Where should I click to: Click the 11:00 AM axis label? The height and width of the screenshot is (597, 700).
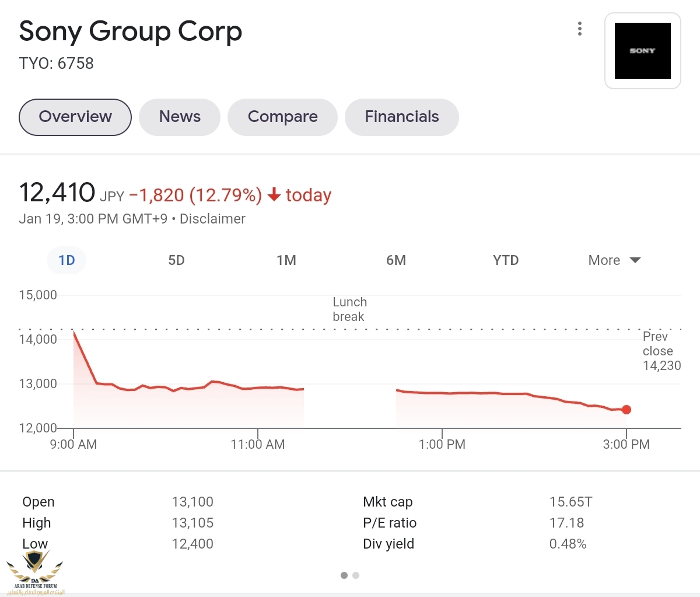click(258, 445)
